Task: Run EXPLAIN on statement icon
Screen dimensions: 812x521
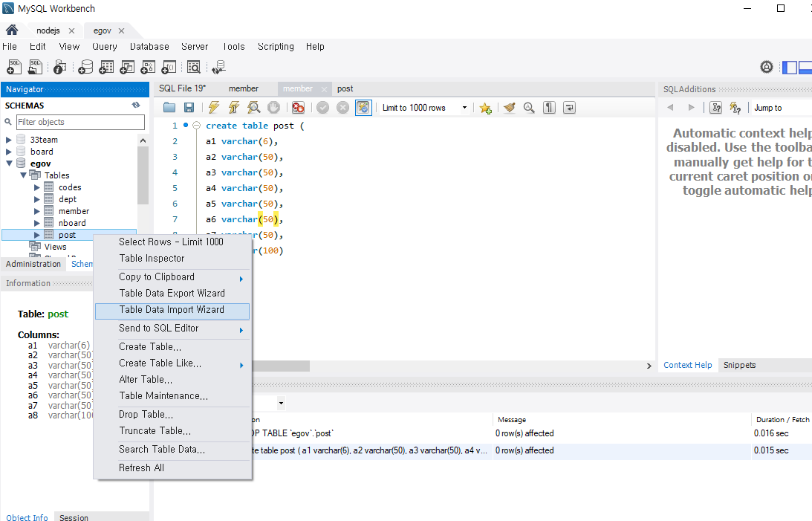Action: pyautogui.click(x=254, y=108)
